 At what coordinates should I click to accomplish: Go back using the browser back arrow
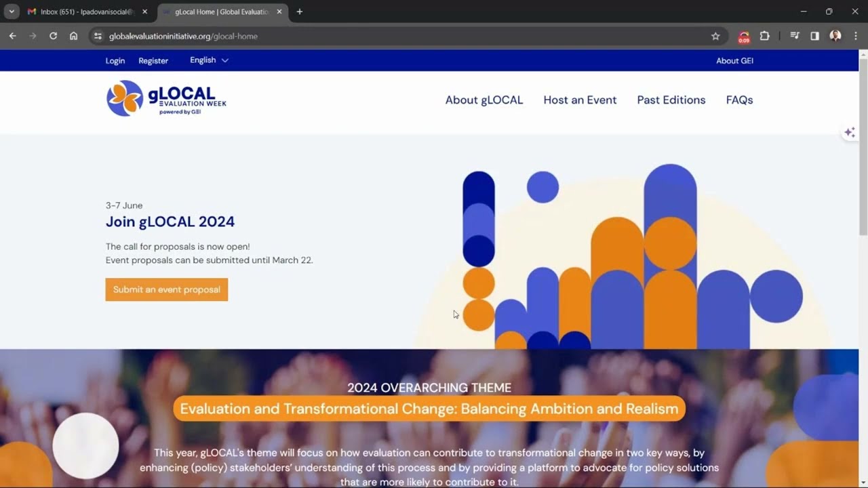pyautogui.click(x=12, y=36)
